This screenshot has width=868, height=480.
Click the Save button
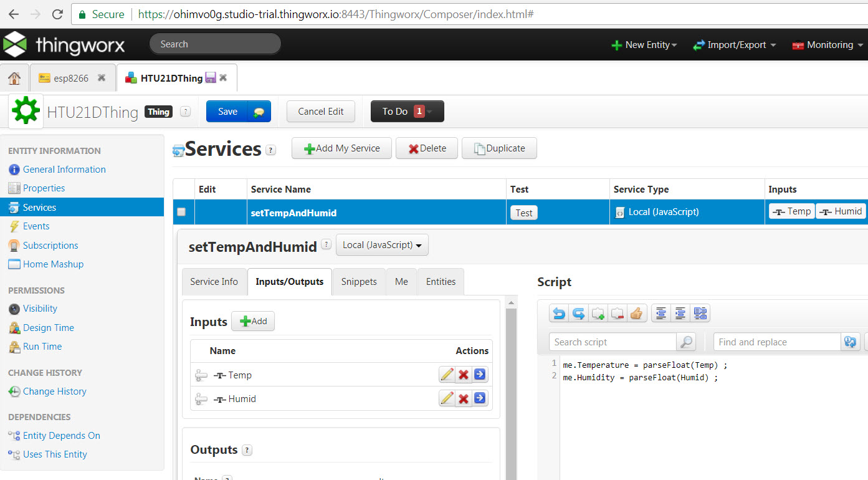227,112
